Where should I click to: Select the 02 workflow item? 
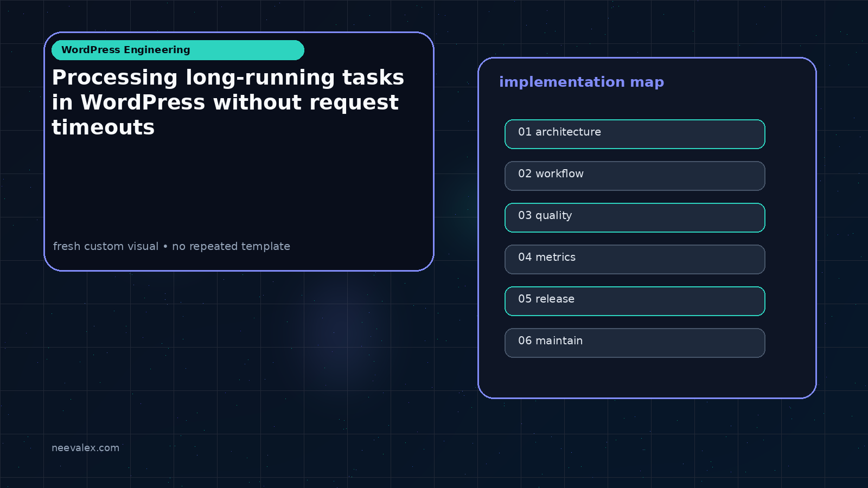tap(635, 176)
